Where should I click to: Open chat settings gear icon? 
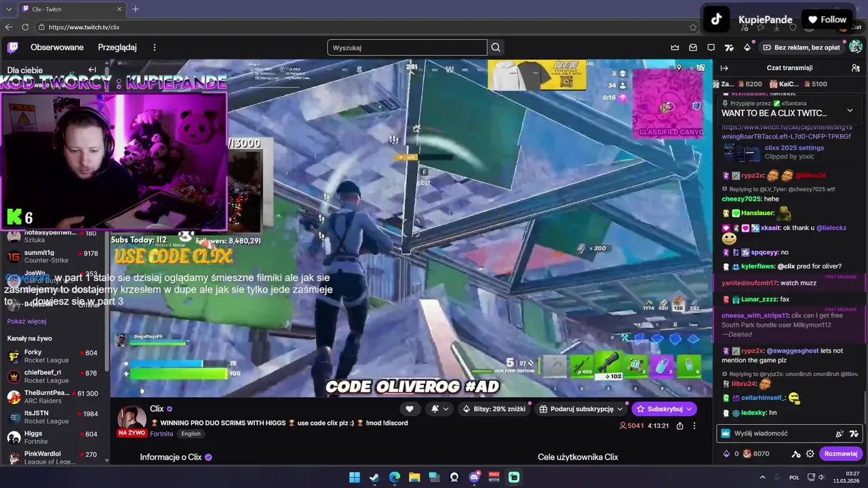[809, 454]
